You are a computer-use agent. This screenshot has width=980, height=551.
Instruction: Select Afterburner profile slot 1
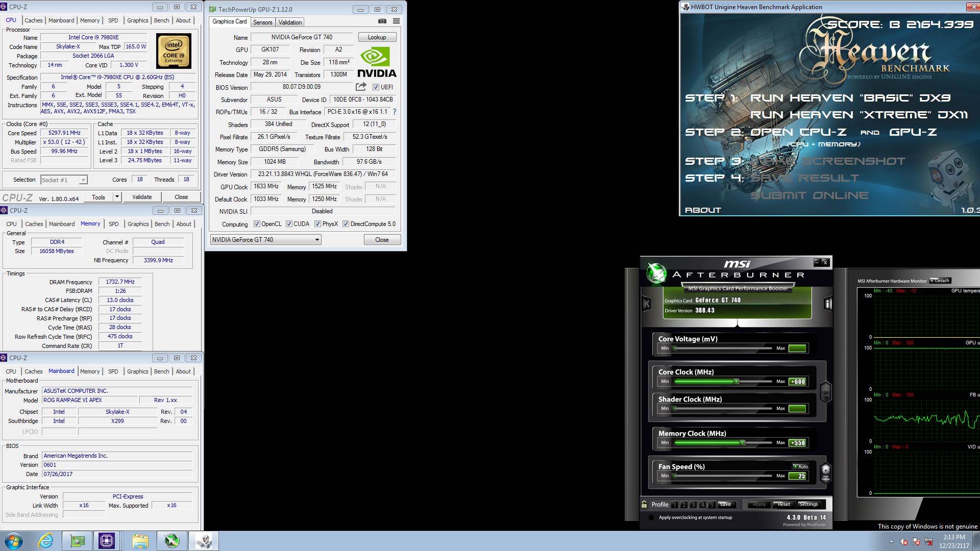pyautogui.click(x=675, y=505)
